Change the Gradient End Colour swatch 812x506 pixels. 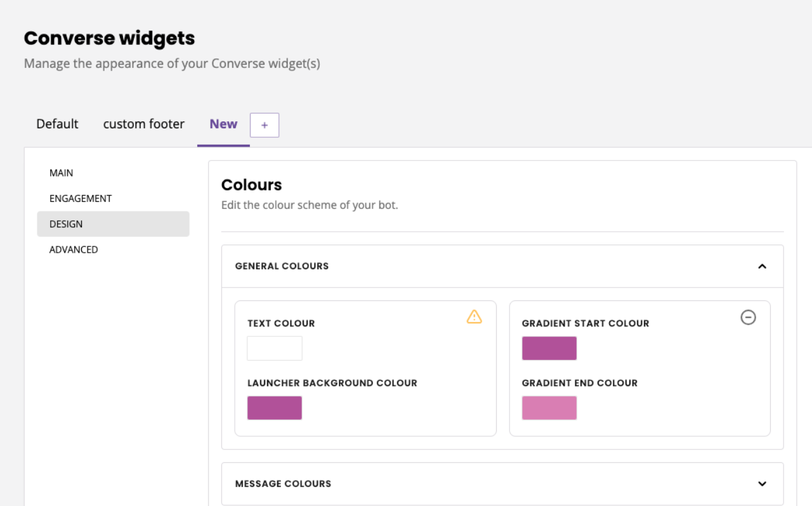click(x=549, y=408)
